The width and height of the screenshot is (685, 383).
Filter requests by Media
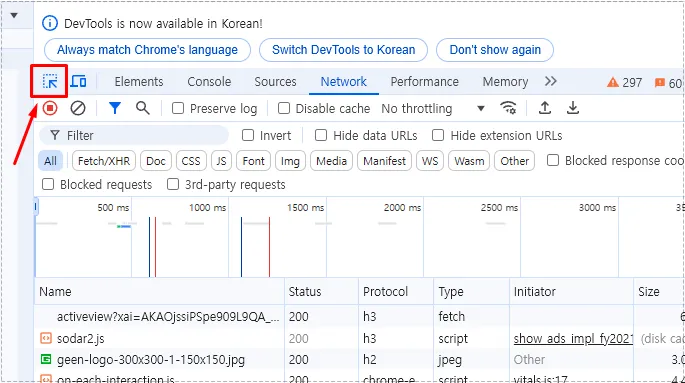[332, 161]
